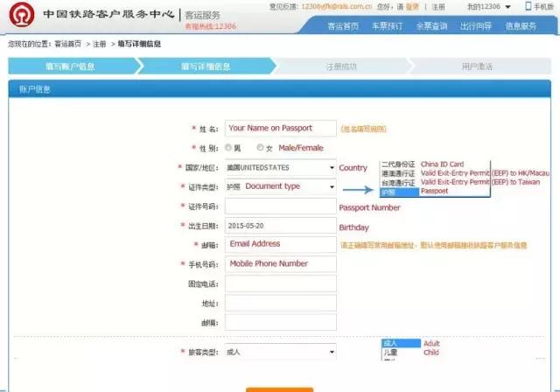Click the 填写账户信息 step tab
This screenshot has height=392, width=560.
(x=70, y=66)
